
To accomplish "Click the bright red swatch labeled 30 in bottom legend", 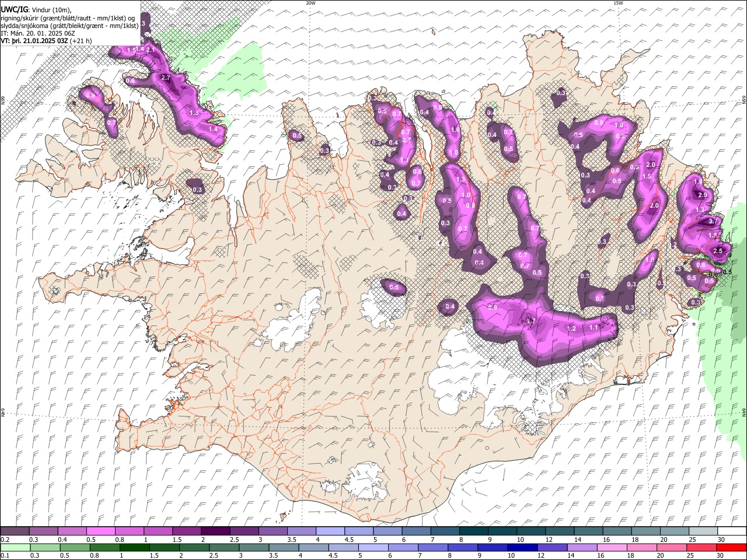I will pos(731,548).
